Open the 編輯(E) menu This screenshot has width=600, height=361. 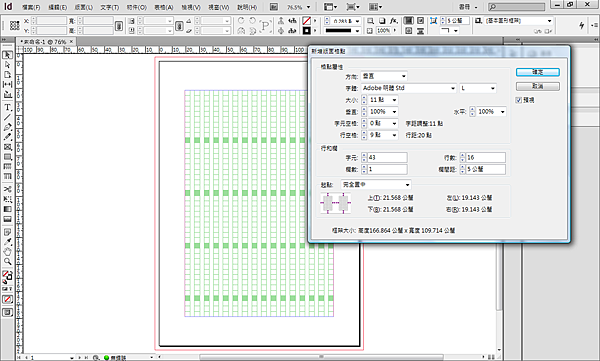point(58,7)
